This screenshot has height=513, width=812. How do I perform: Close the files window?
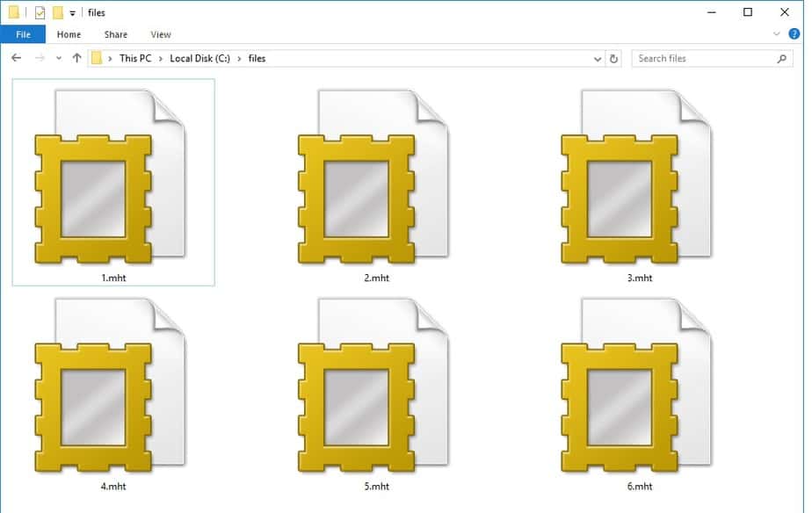(x=785, y=12)
